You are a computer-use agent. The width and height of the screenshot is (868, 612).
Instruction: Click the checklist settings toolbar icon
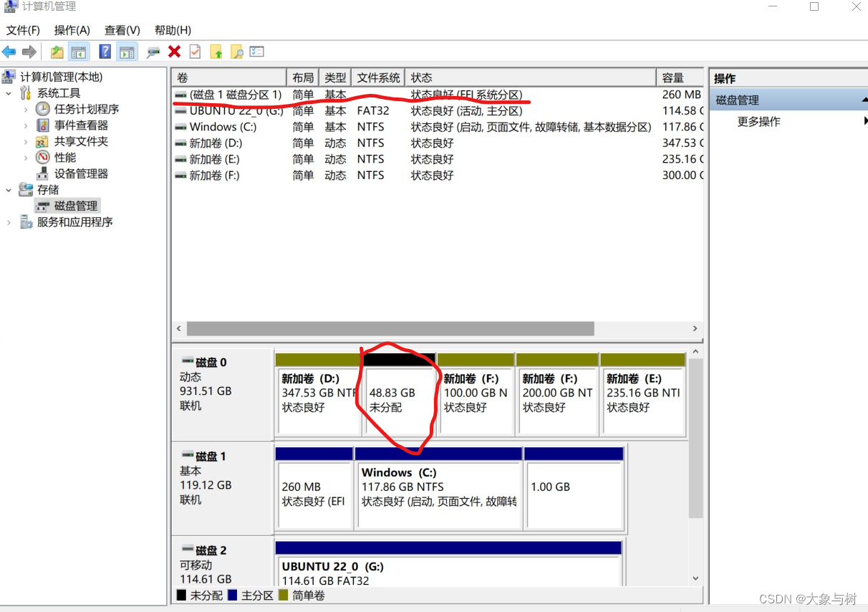[x=257, y=52]
